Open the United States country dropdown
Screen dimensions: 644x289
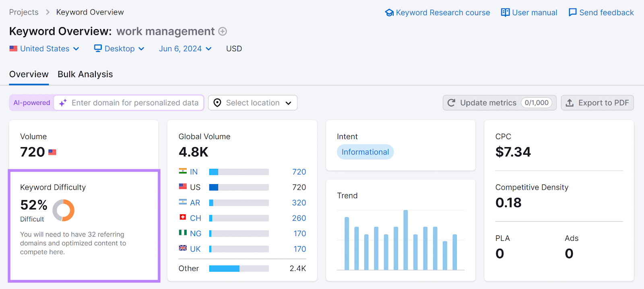click(44, 49)
